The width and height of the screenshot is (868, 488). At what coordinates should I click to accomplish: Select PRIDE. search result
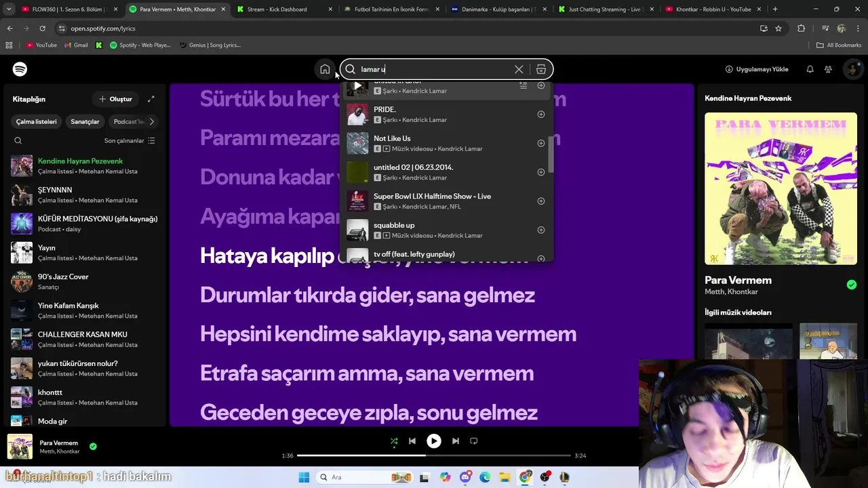pyautogui.click(x=446, y=115)
